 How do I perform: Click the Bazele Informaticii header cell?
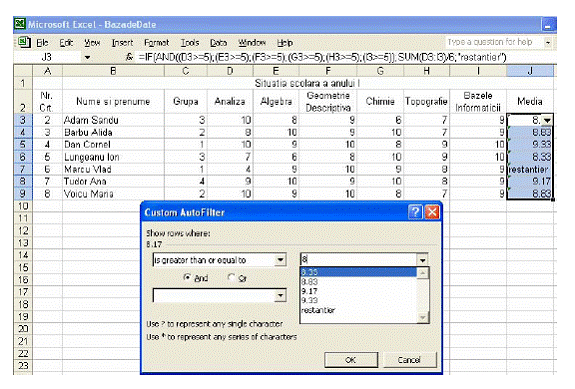tap(478, 101)
